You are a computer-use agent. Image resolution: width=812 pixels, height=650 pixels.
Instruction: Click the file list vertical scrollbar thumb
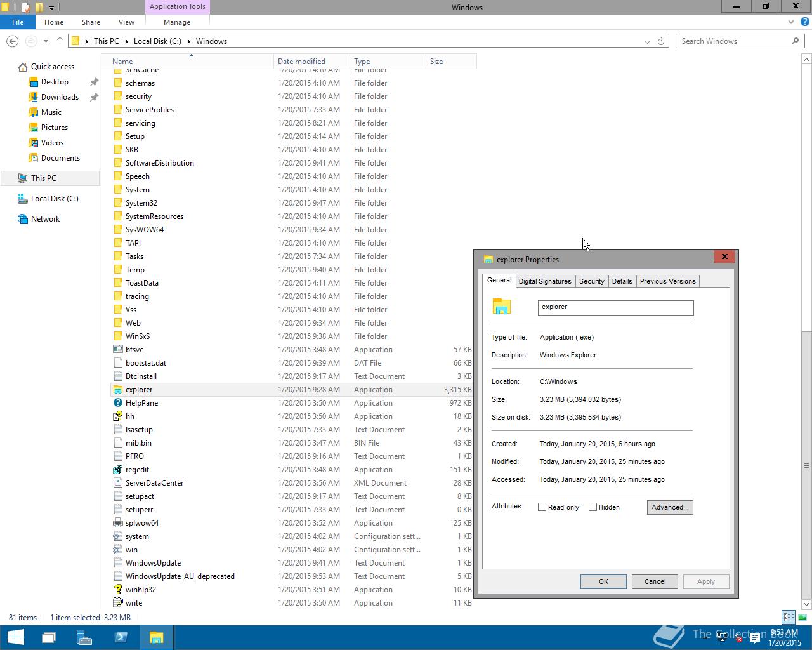[806, 465]
